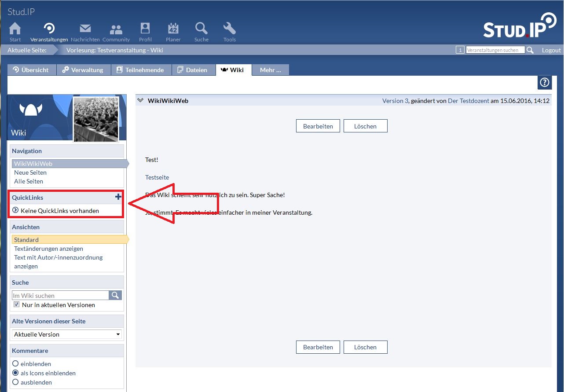Click the 'Im Wiki suchen' input field
Screen dimensions: 564x392
[60, 296]
